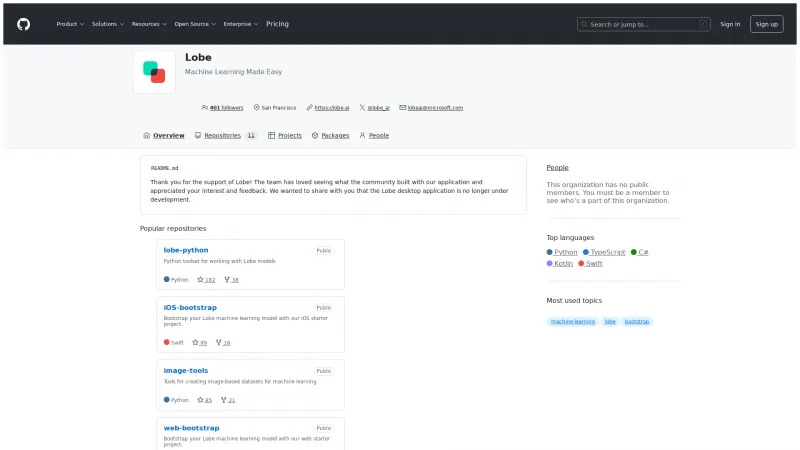Open the web-bootstrap repository
This screenshot has height=450, width=800.
191,428
